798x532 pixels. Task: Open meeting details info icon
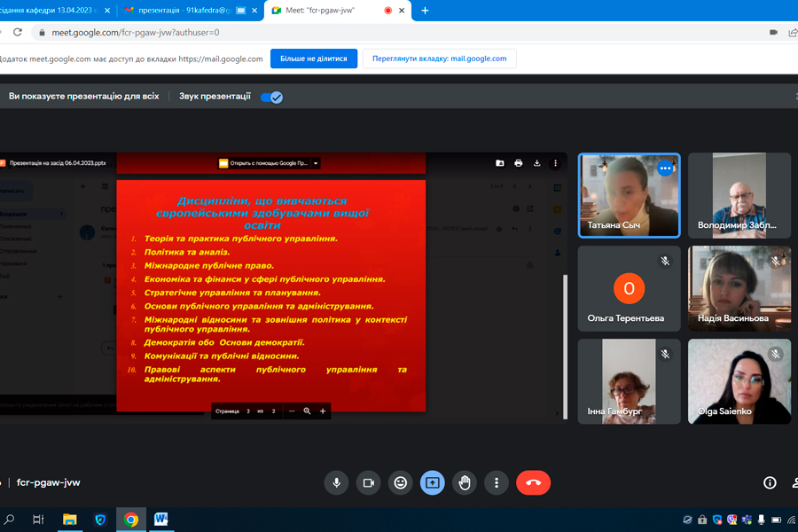[x=770, y=482]
